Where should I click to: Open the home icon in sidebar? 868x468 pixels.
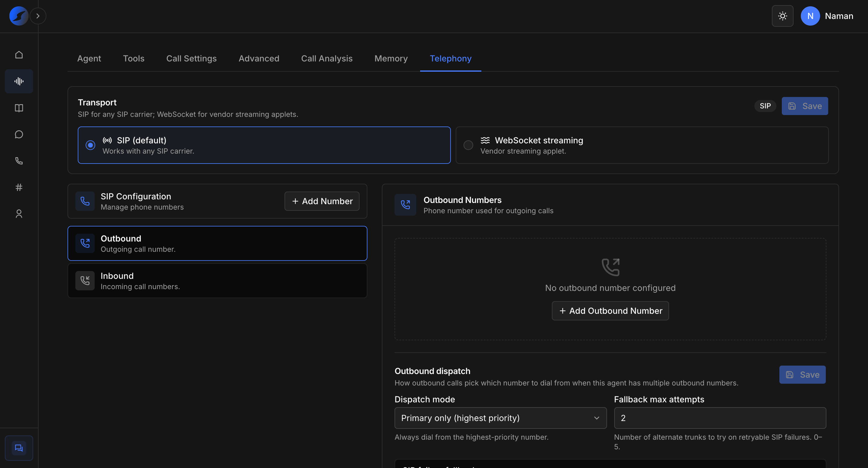19,55
